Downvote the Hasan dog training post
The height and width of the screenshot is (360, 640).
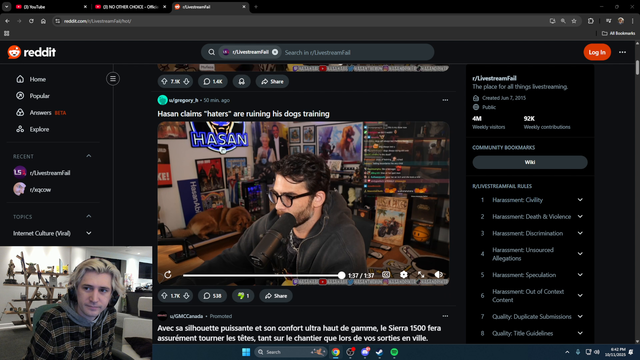point(187,296)
